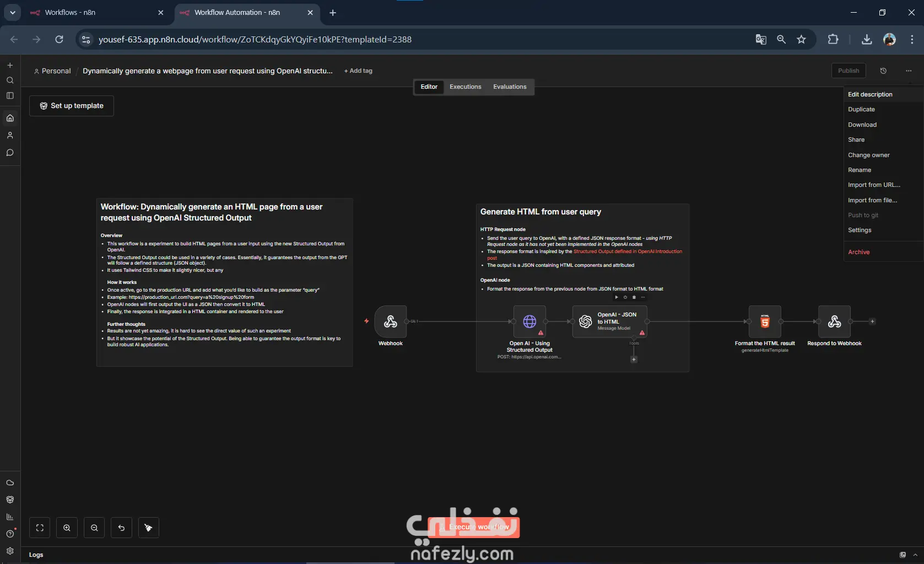Select the Open AI - Using Structured Output node
This screenshot has height=564, width=924.
pos(529,321)
